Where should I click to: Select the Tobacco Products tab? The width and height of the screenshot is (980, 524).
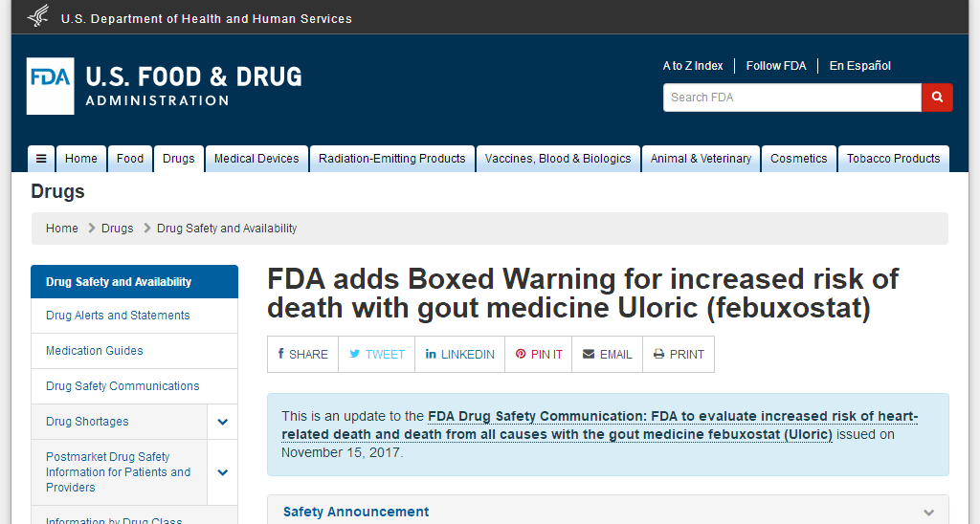tap(893, 159)
